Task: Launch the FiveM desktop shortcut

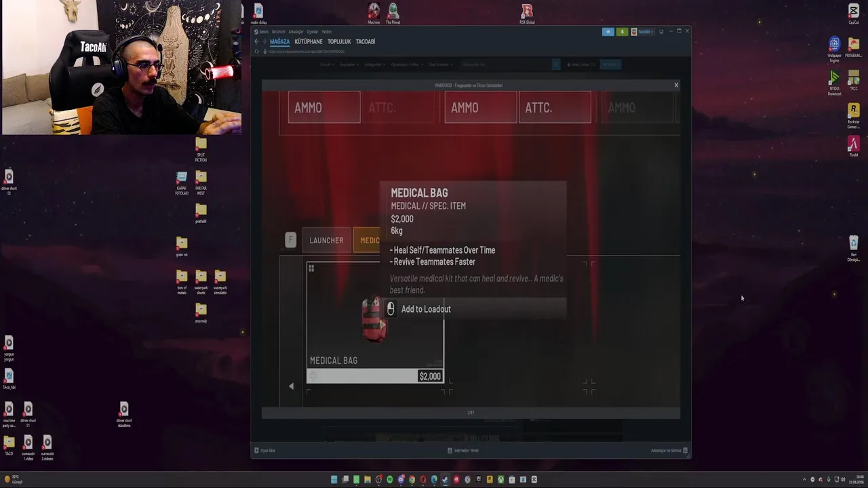Action: click(853, 146)
